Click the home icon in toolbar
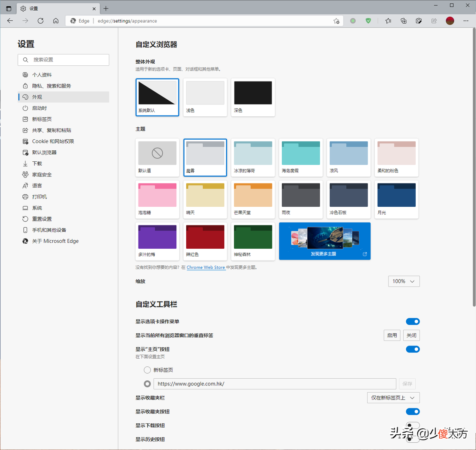The height and width of the screenshot is (450, 476). point(56,21)
